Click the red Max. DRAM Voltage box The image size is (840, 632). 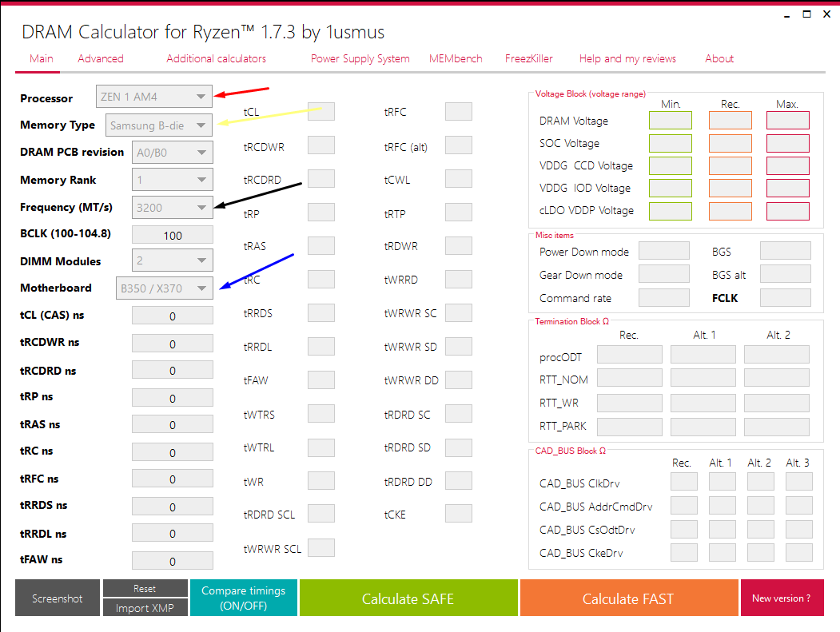click(x=787, y=121)
